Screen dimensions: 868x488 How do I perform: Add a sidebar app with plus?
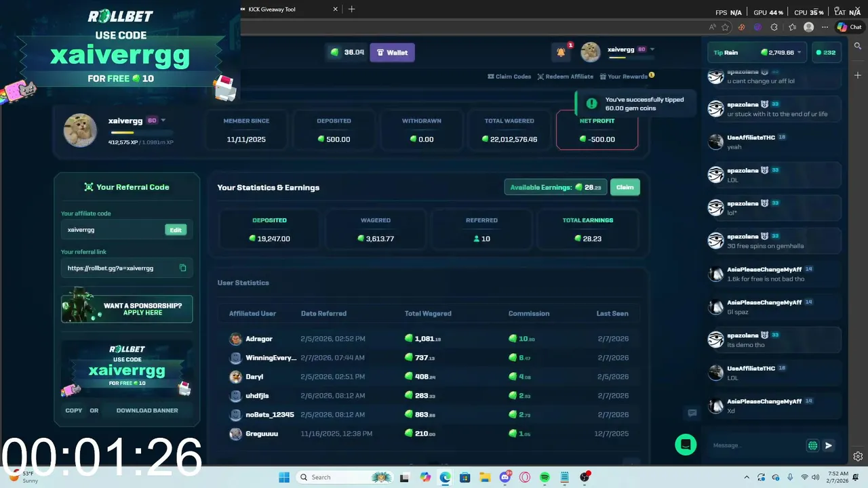[x=858, y=75]
